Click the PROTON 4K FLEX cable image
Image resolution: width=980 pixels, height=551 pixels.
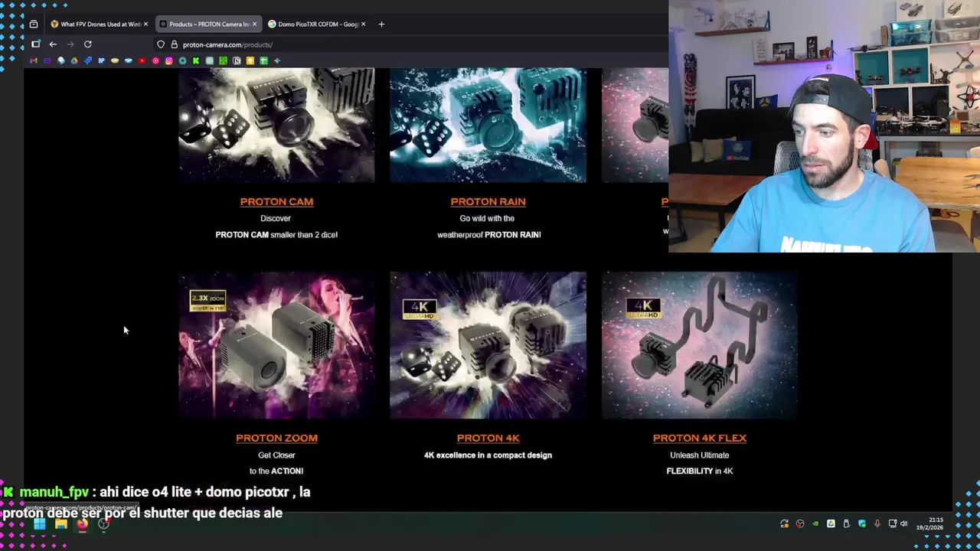(x=699, y=345)
